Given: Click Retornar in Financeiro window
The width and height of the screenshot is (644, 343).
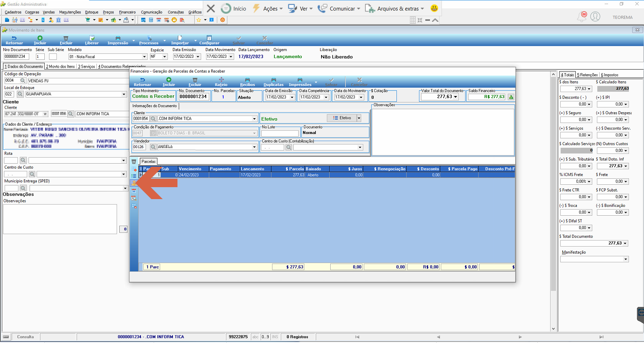Looking at the screenshot, I should (x=142, y=82).
